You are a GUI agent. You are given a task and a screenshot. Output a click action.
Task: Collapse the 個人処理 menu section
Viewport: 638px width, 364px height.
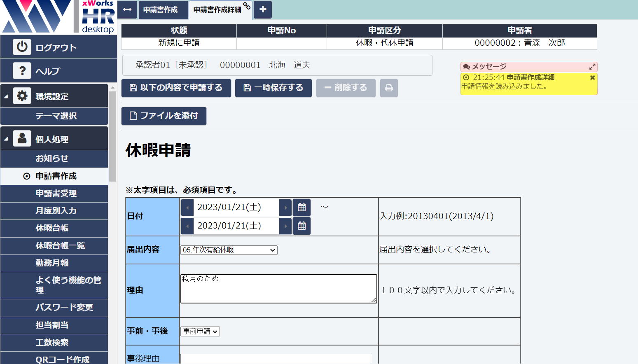pyautogui.click(x=6, y=139)
